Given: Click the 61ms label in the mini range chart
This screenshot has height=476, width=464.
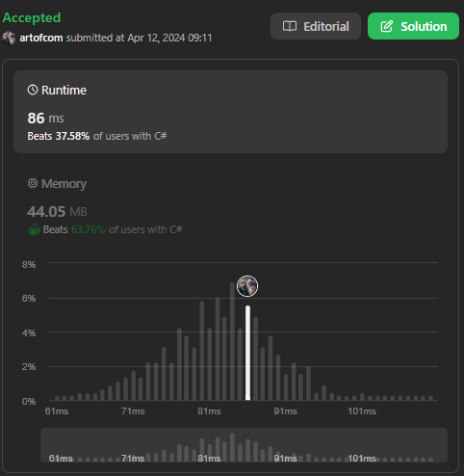Looking at the screenshot, I should (x=61, y=459).
